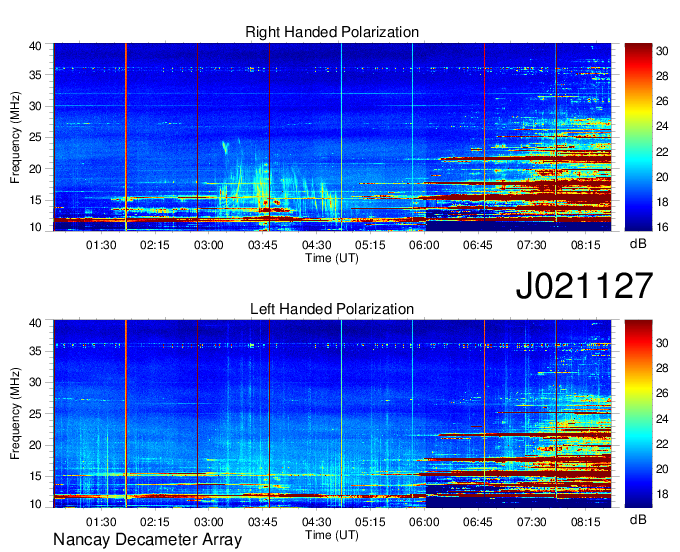Image resolution: width=680 pixels, height=552 pixels.
Task: Click the J021127 observation identifier
Action: (x=584, y=285)
